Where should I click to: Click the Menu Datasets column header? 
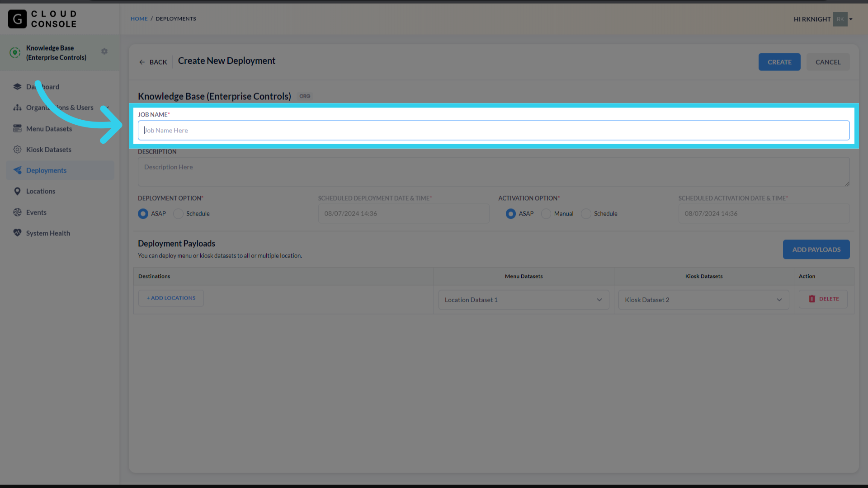524,277
